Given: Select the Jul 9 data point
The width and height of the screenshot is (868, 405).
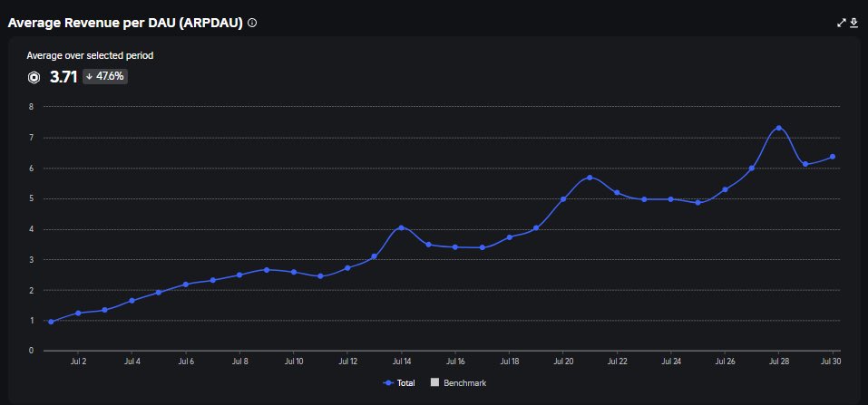Looking at the screenshot, I should (x=267, y=270).
